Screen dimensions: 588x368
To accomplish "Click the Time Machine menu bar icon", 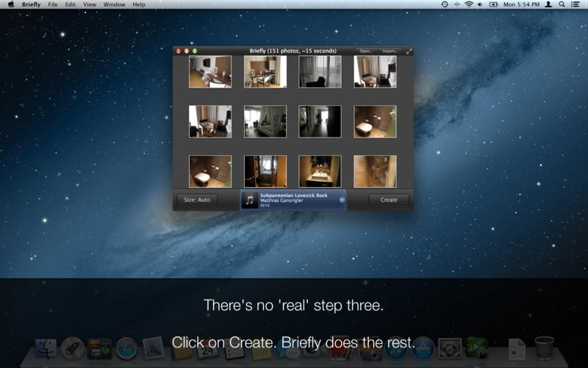I will click(445, 4).
